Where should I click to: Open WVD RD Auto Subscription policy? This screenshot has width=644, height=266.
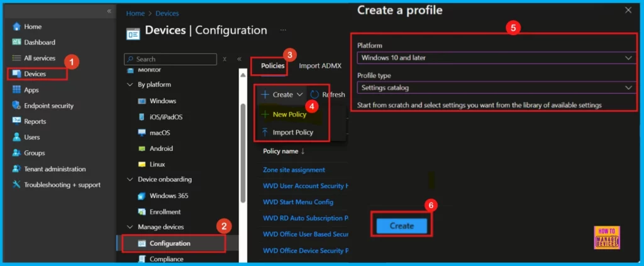coord(306,218)
